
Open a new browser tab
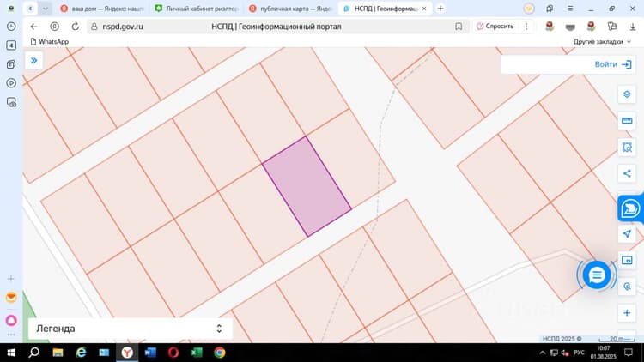440,9
